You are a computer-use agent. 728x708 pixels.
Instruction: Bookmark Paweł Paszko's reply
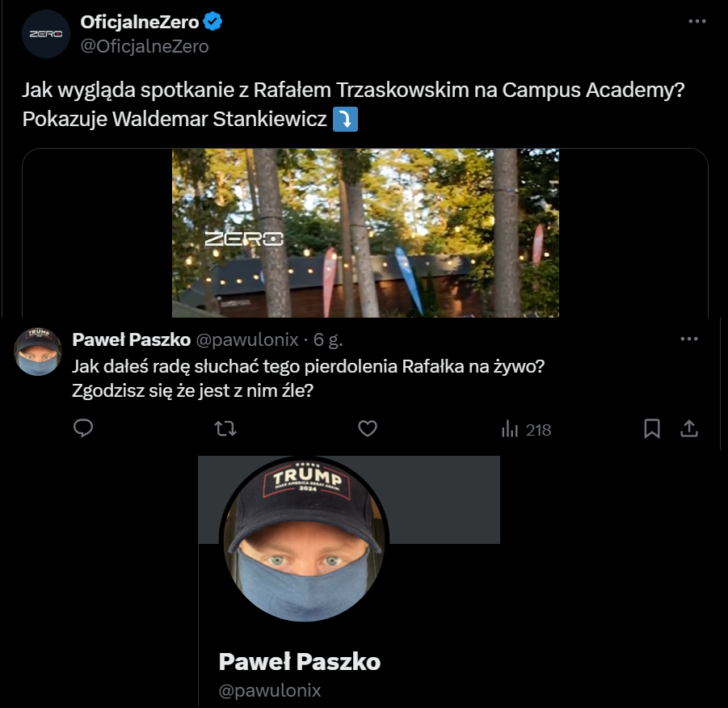[x=652, y=428]
